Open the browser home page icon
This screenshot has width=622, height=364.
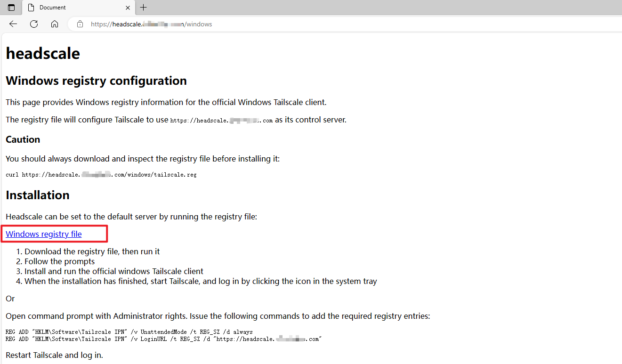tap(55, 24)
